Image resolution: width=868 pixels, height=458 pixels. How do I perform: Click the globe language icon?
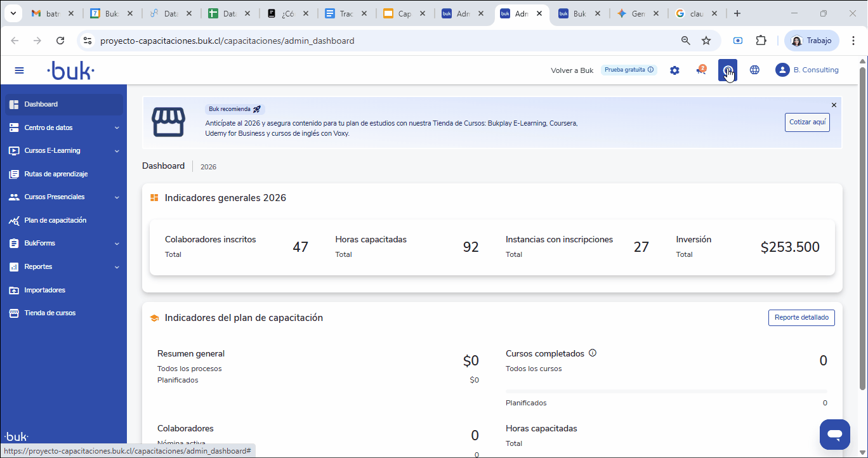pos(754,70)
